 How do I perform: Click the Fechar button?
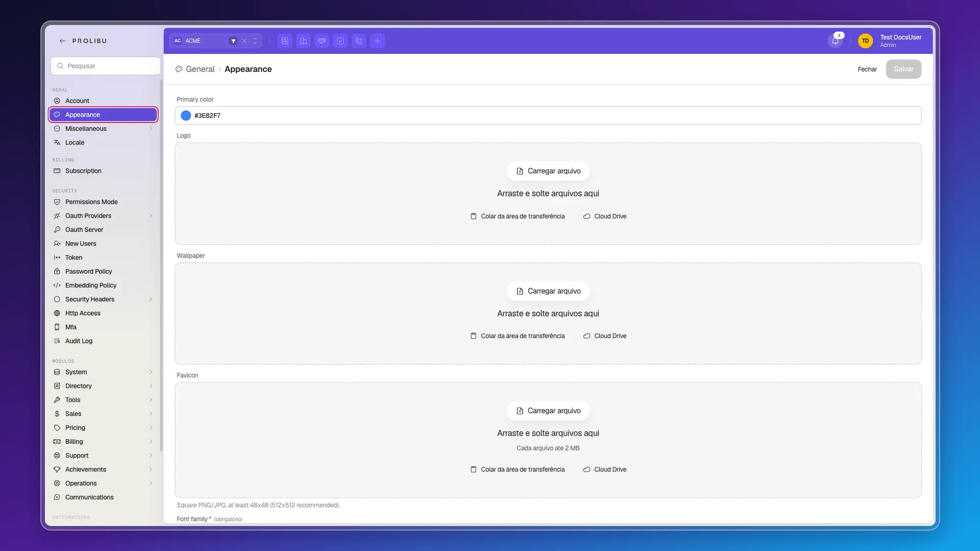click(867, 69)
